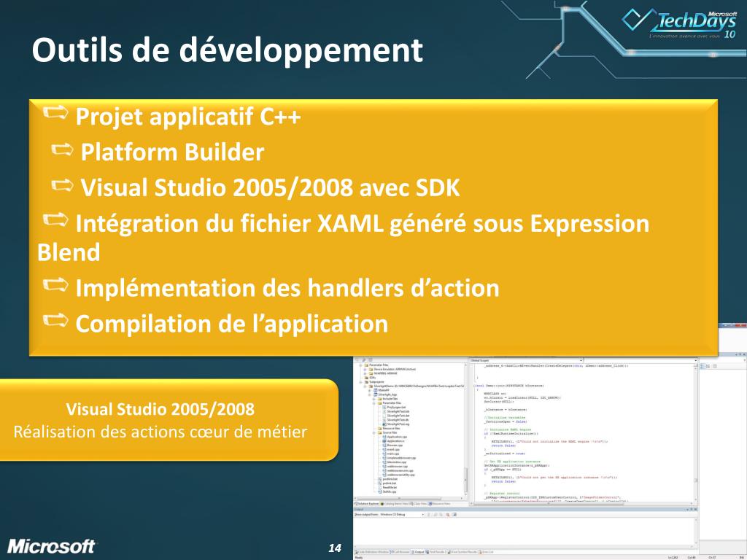
Task: Switch to the Resource View tab
Action: click(438, 504)
